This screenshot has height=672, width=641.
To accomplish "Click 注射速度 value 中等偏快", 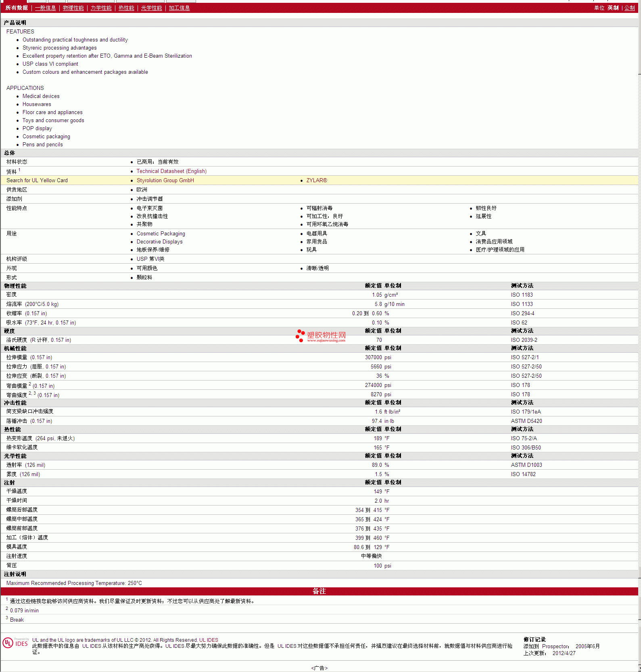I will pos(371,556).
